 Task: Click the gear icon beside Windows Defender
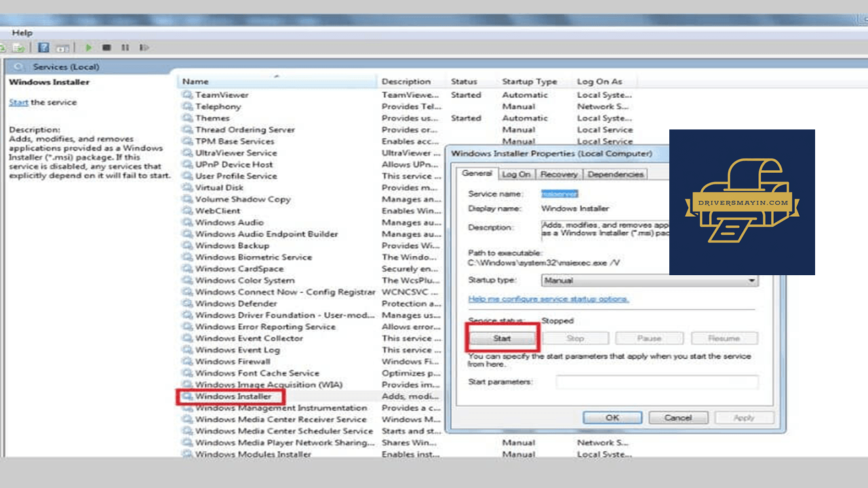coord(187,304)
